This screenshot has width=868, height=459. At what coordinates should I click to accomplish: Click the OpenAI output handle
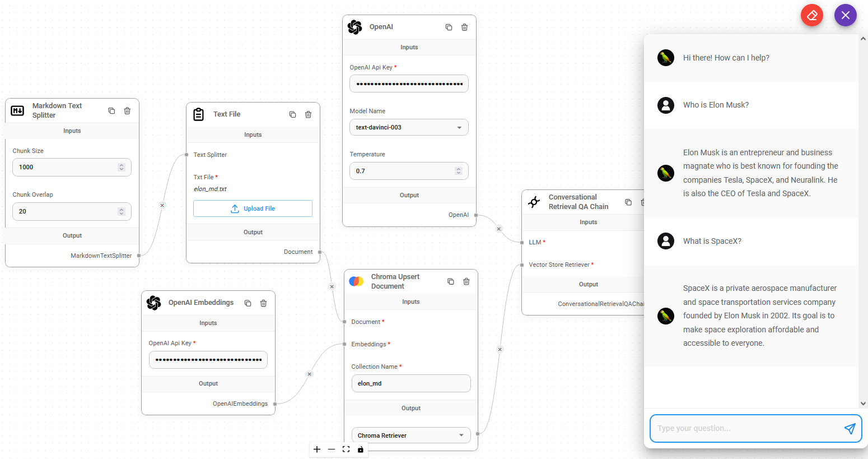[x=476, y=215]
